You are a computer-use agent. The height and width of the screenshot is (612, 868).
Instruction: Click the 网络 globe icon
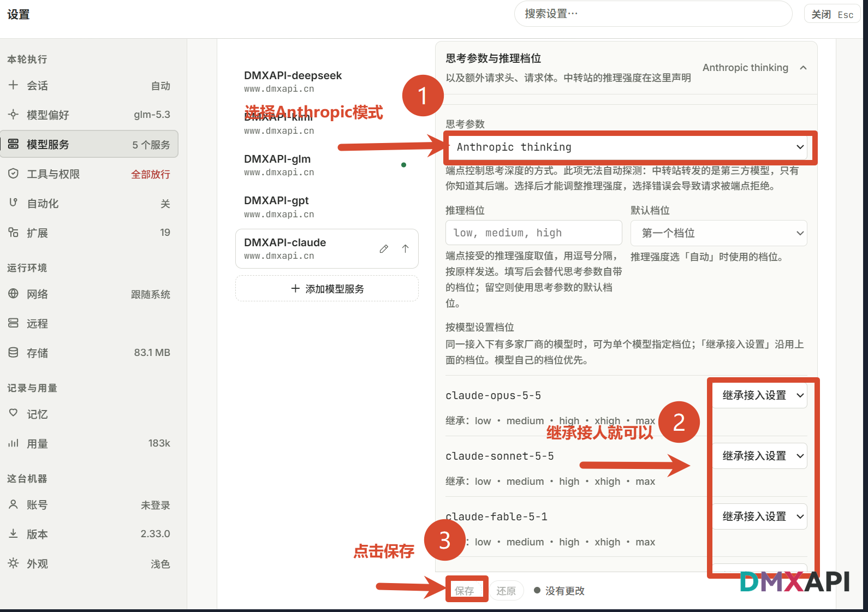point(13,294)
